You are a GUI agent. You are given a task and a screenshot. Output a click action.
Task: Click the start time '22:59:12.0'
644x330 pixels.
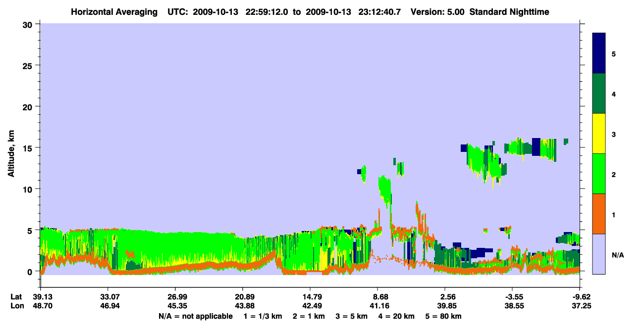click(268, 11)
